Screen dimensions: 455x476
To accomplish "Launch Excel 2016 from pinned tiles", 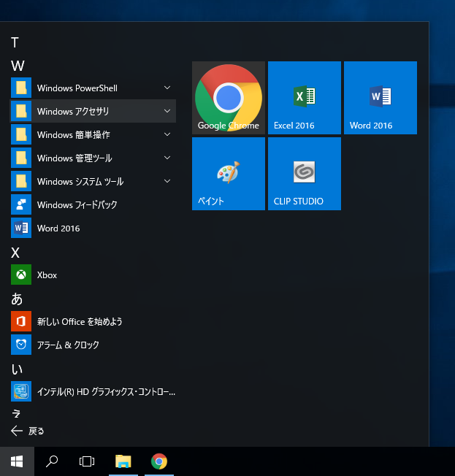I will (304, 98).
